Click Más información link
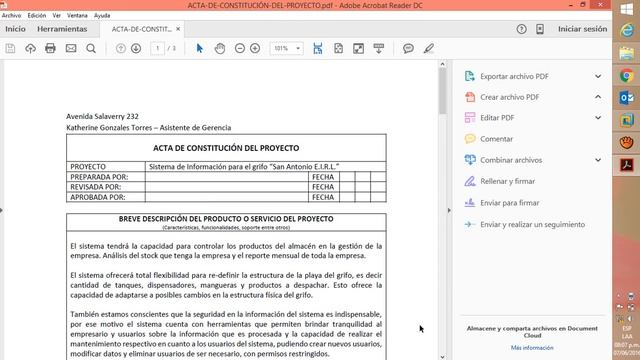The width and height of the screenshot is (640, 360). click(x=532, y=348)
